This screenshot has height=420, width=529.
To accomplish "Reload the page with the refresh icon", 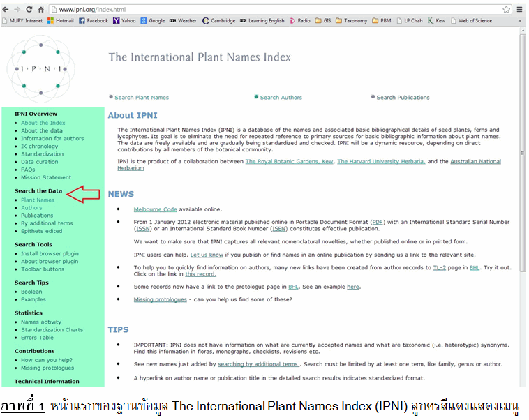I will tap(29, 10).
